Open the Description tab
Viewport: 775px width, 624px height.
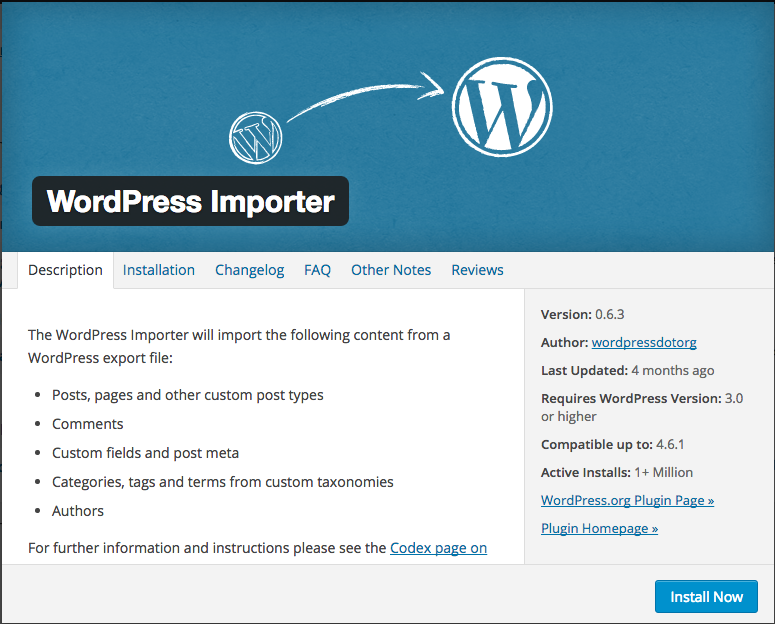(65, 270)
